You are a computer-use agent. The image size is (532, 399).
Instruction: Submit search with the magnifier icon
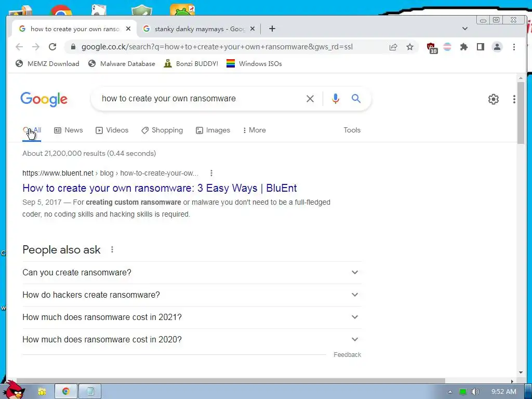pyautogui.click(x=356, y=99)
